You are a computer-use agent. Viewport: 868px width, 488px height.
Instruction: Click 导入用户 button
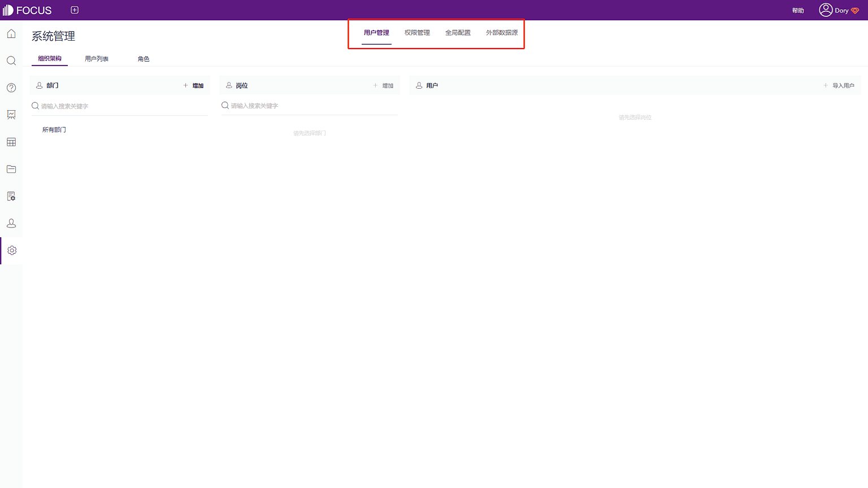pos(843,86)
